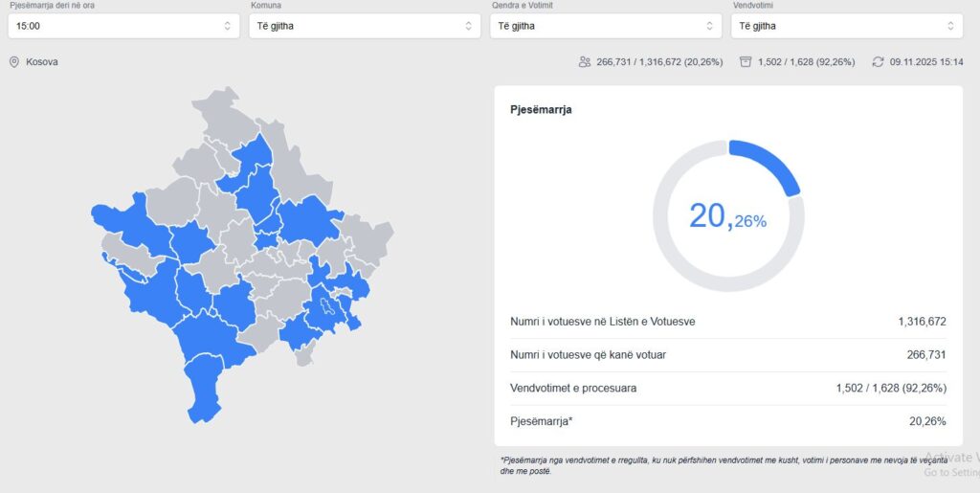Open the Pjesëmarrja deri në ora time dropdown

122,26
